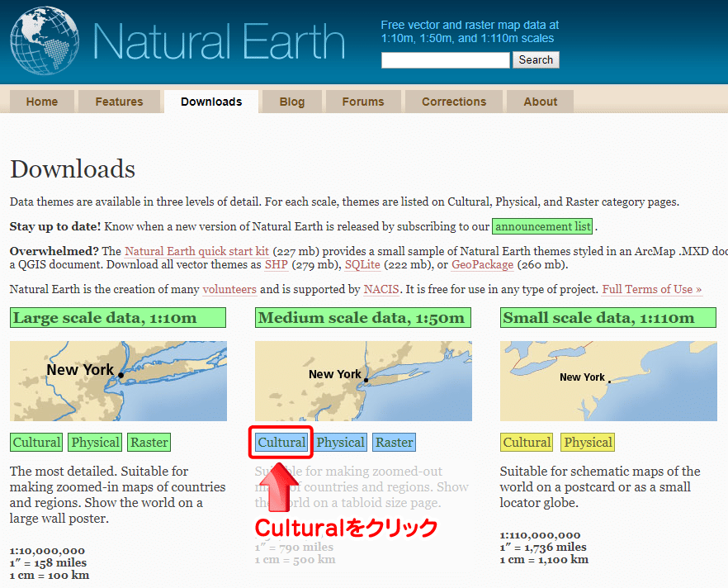Open the large scale Raster link

(x=149, y=442)
